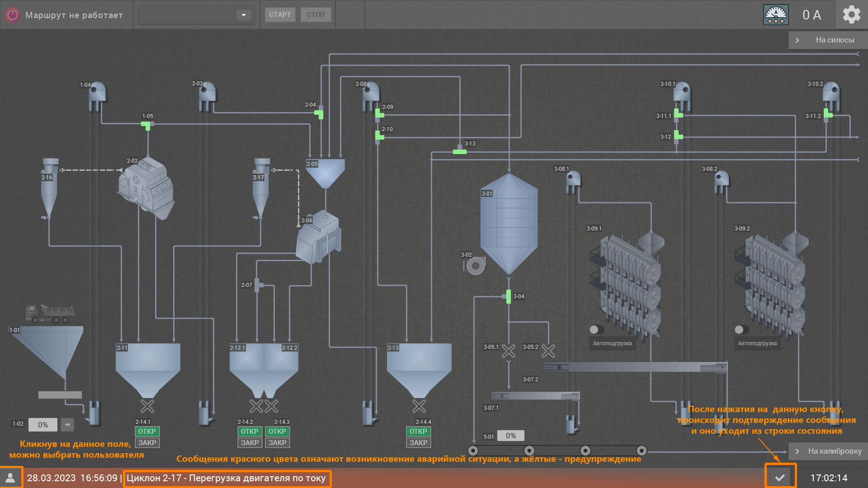The width and height of the screenshot is (868, 488).
Task: Toggle Автоподгрузка switch under 3-09.2
Action: click(x=742, y=329)
